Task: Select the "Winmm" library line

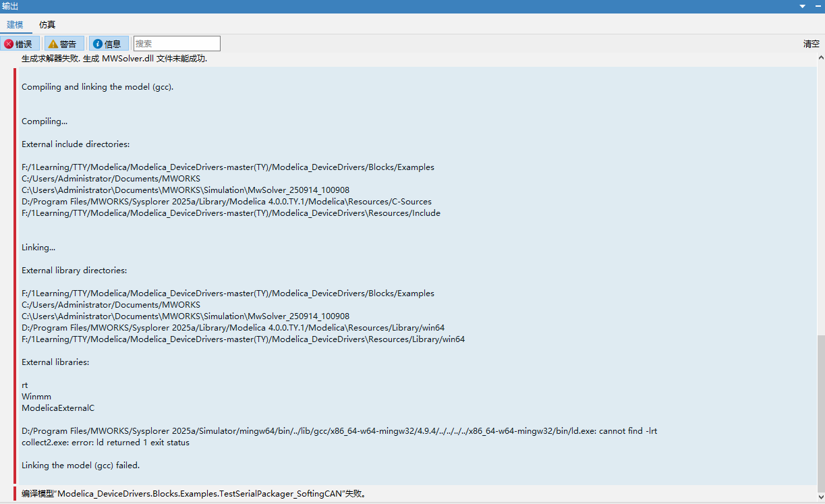Action: point(36,397)
